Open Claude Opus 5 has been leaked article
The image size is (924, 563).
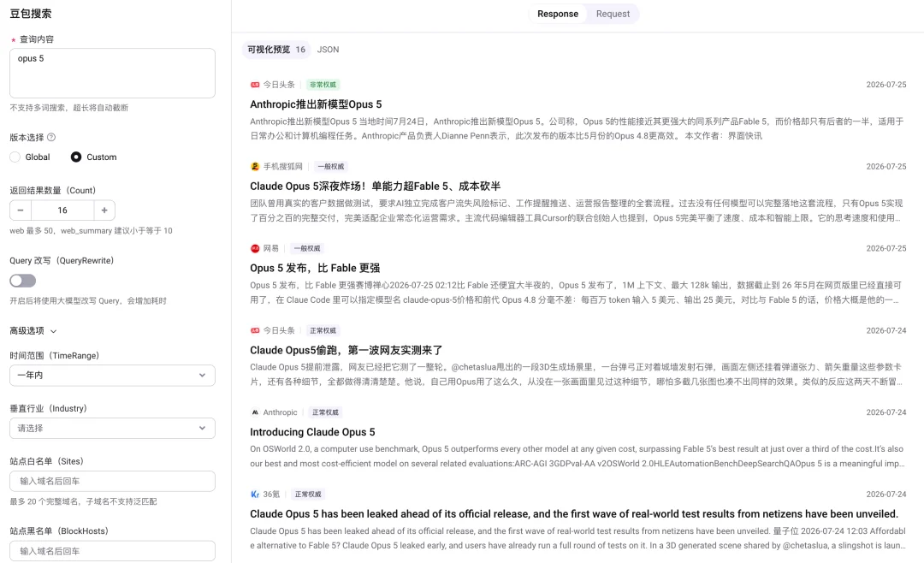574,514
